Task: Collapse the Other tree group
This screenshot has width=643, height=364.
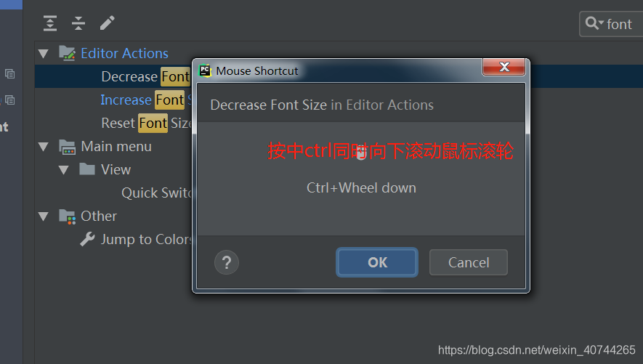Action: (44, 217)
